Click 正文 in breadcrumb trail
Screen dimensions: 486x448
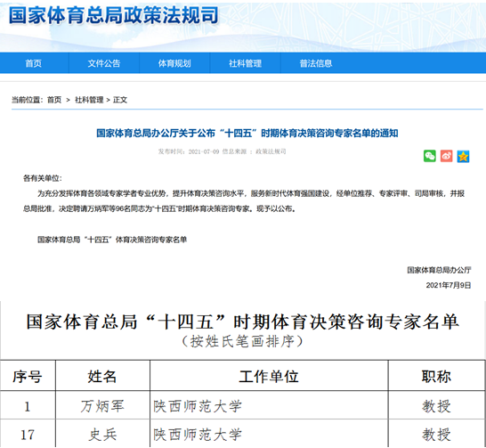pos(120,100)
